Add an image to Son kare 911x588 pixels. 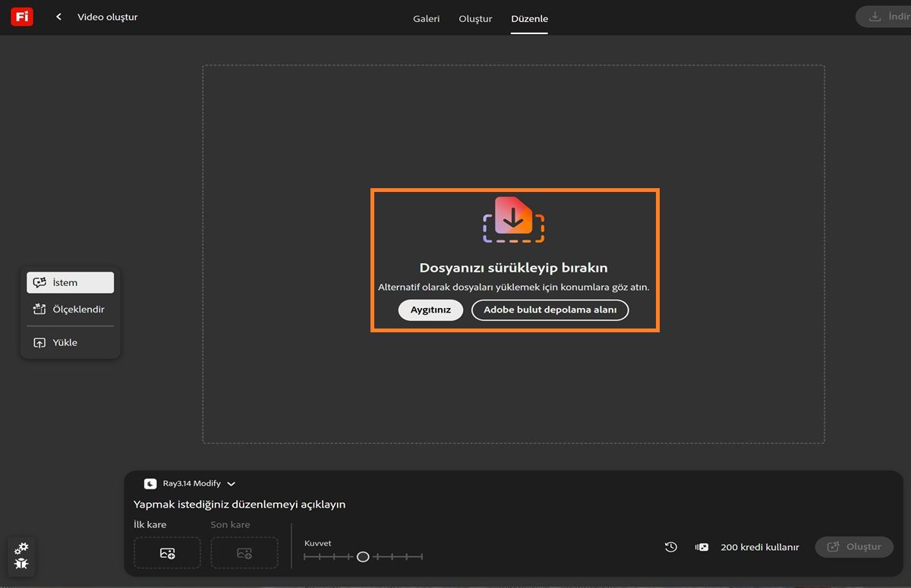click(x=244, y=553)
